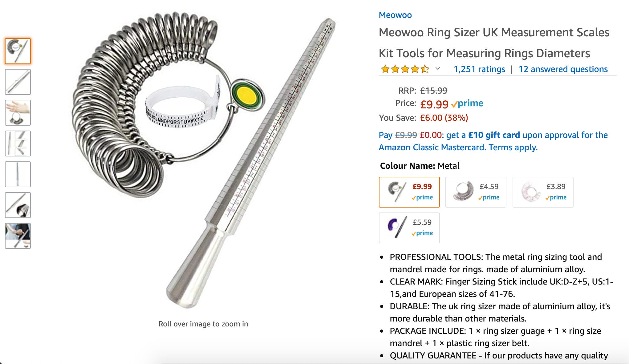Visit the Meowoo brand link
The width and height of the screenshot is (629, 364).
(395, 15)
